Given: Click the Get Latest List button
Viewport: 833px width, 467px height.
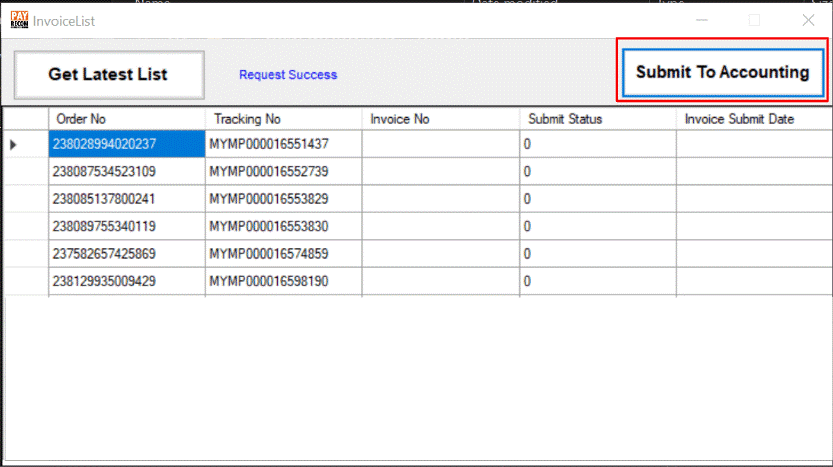Looking at the screenshot, I should (x=109, y=74).
